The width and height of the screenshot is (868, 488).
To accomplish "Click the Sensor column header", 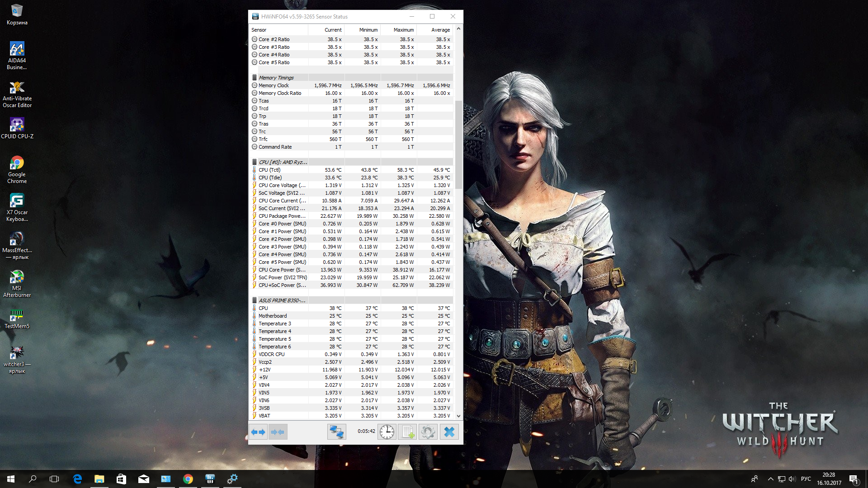I will (x=259, y=30).
